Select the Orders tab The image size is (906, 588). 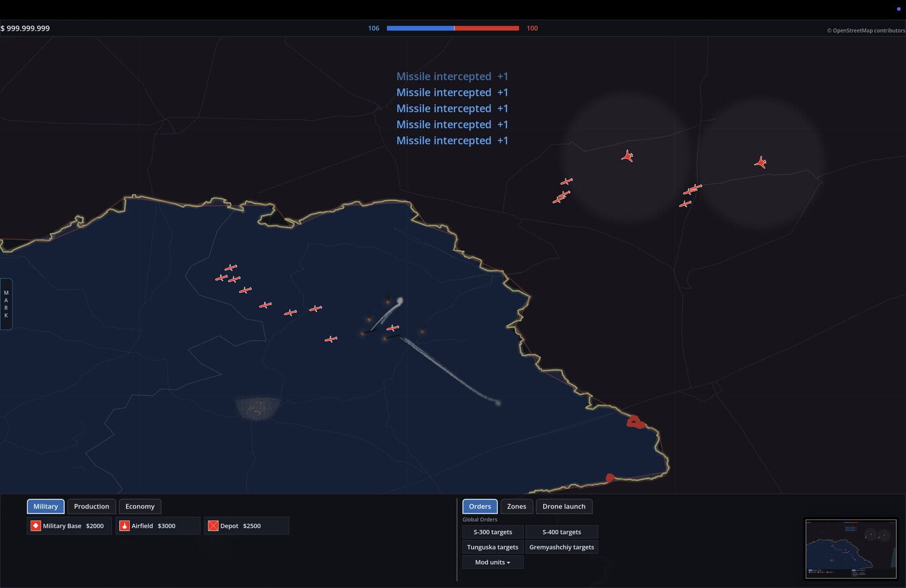[x=480, y=506]
